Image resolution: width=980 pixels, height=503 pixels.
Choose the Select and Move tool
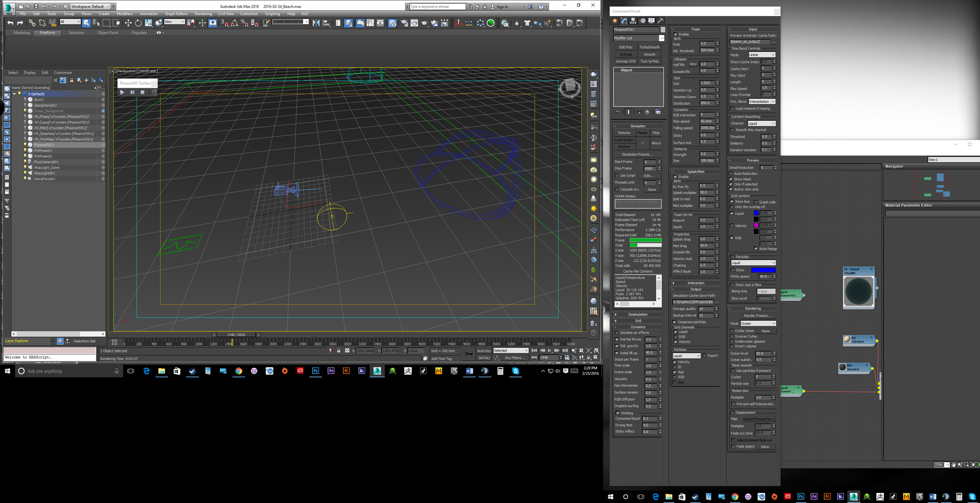coord(128,23)
